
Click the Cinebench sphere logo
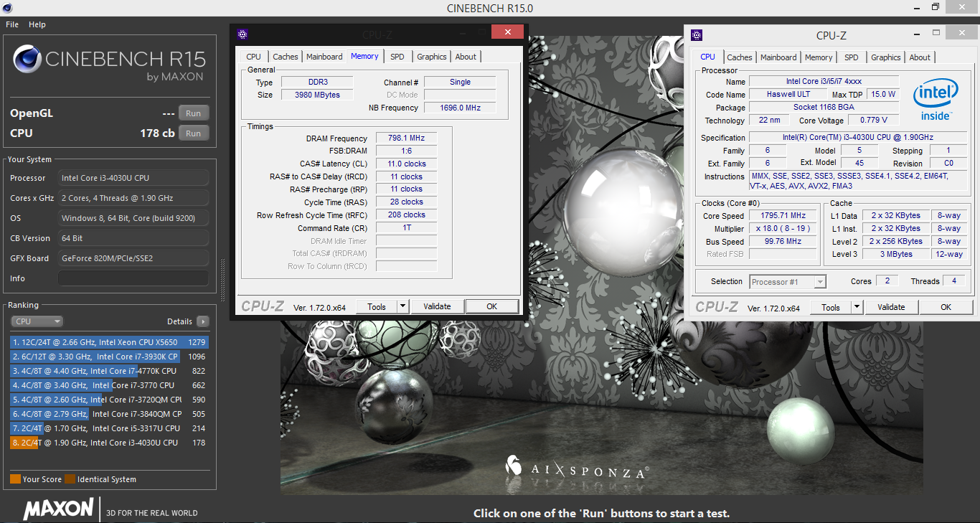(27, 59)
